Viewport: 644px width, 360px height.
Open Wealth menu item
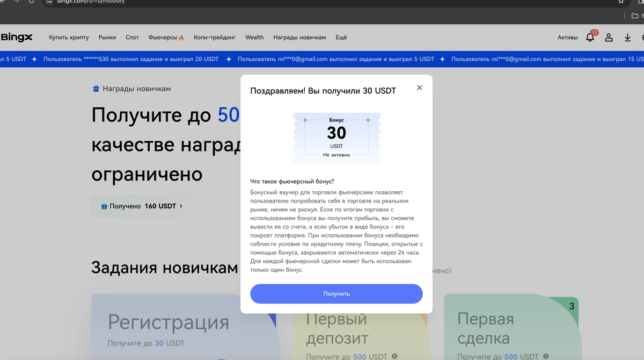[254, 38]
